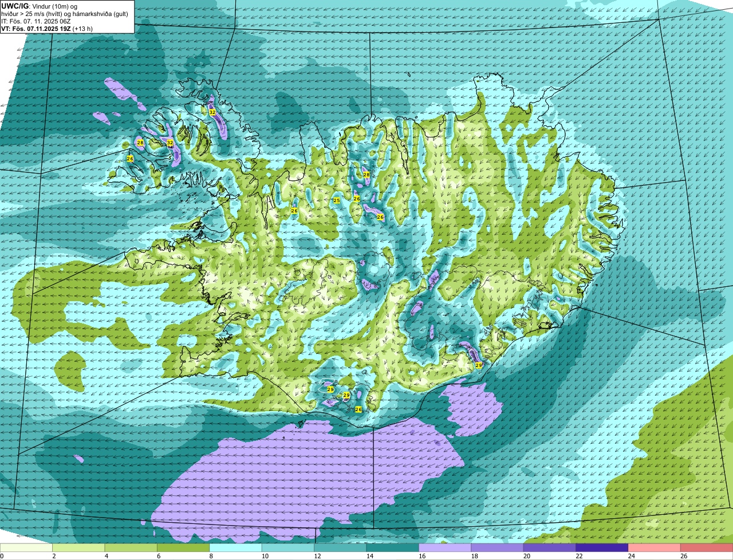The image size is (733, 560).
Task: Click the legend scale number 2
Action: coord(54,556)
